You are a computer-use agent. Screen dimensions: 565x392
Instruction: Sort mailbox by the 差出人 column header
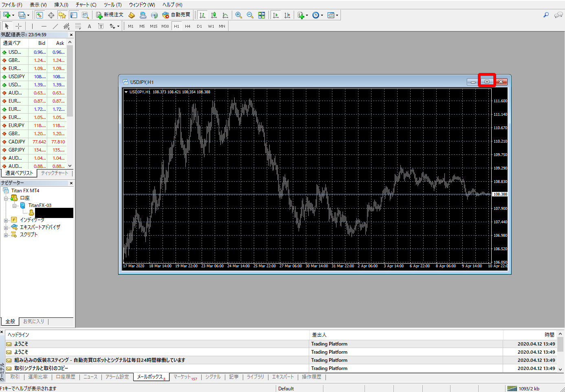[406, 335]
